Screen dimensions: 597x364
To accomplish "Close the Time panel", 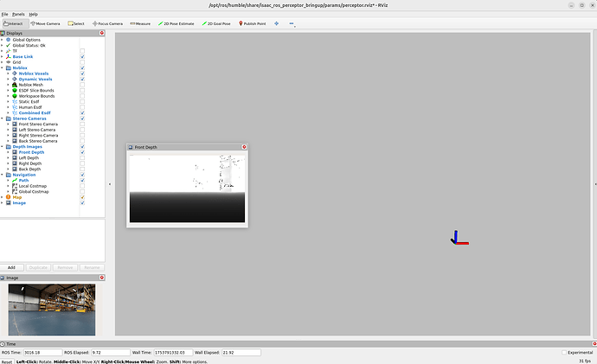I will click(594, 343).
